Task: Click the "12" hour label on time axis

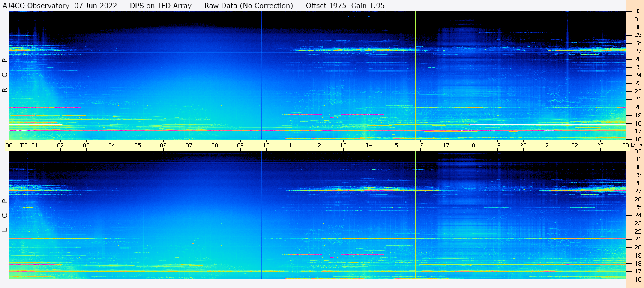Action: tap(318, 145)
